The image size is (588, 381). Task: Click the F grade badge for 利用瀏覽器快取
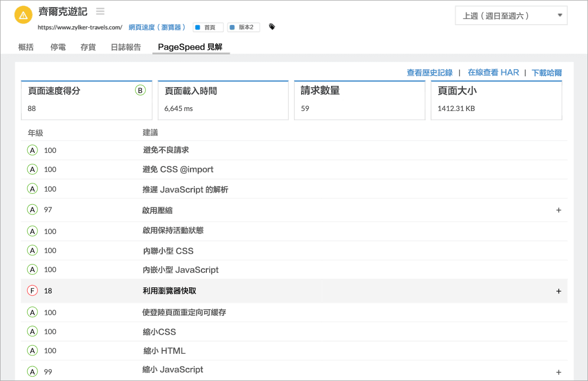click(x=32, y=291)
